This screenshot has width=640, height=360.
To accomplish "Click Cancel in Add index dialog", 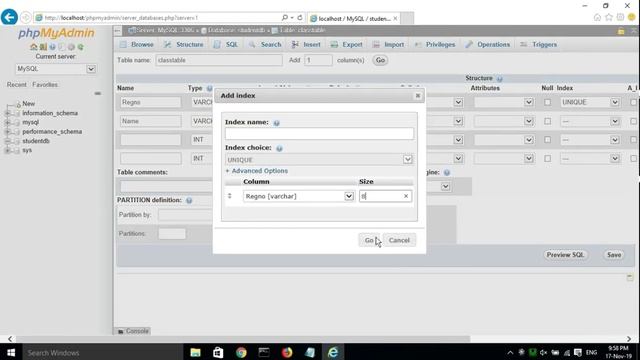I will pos(399,240).
